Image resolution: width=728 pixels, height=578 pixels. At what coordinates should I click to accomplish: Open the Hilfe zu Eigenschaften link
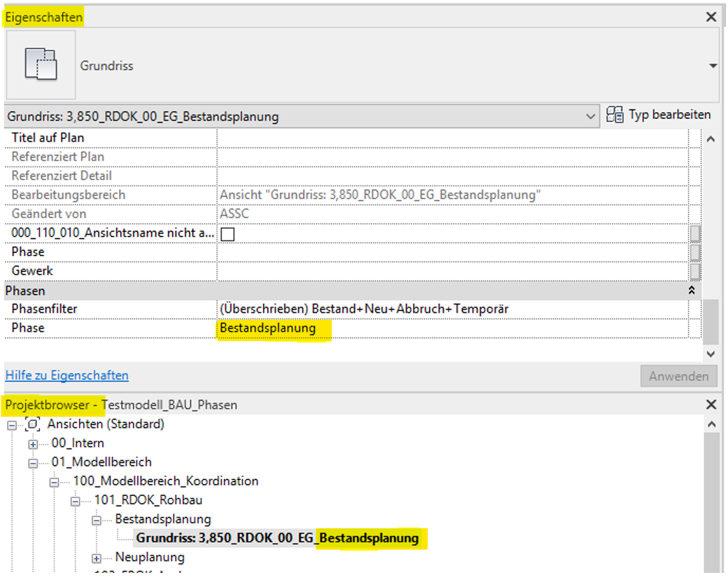coord(67,376)
